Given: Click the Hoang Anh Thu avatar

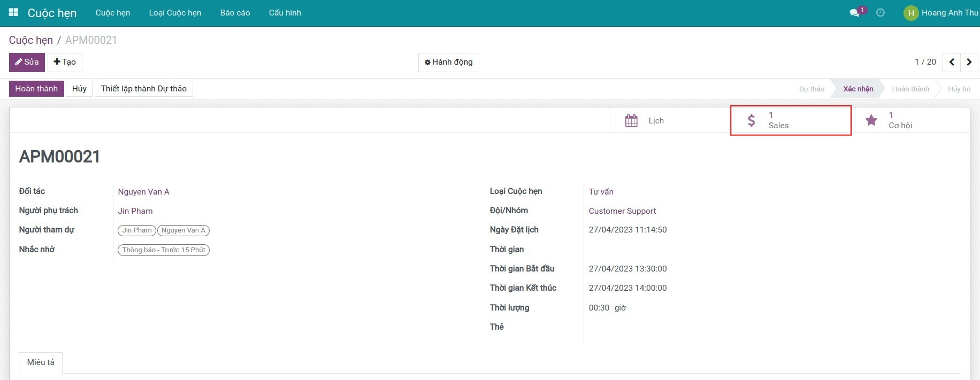Looking at the screenshot, I should 910,13.
